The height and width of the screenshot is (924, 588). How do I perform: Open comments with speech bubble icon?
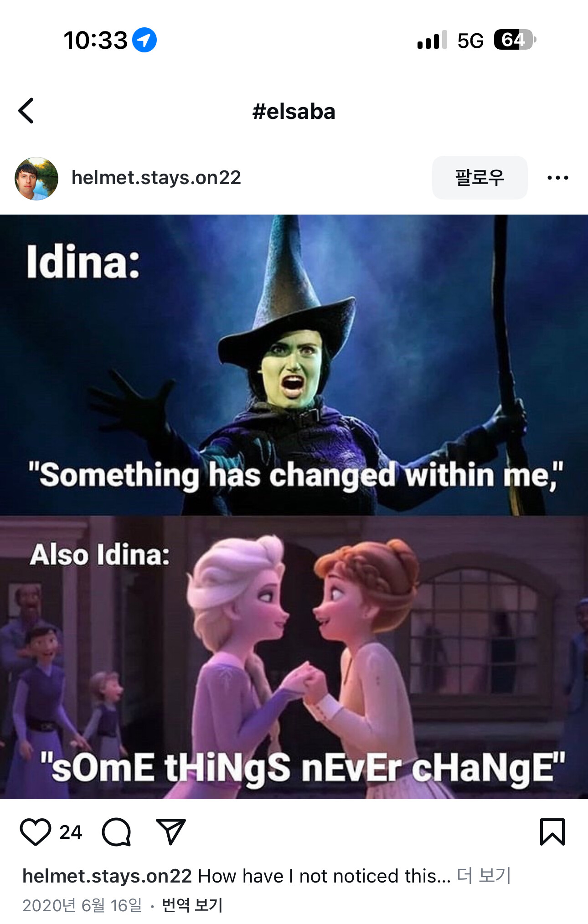pyautogui.click(x=117, y=832)
